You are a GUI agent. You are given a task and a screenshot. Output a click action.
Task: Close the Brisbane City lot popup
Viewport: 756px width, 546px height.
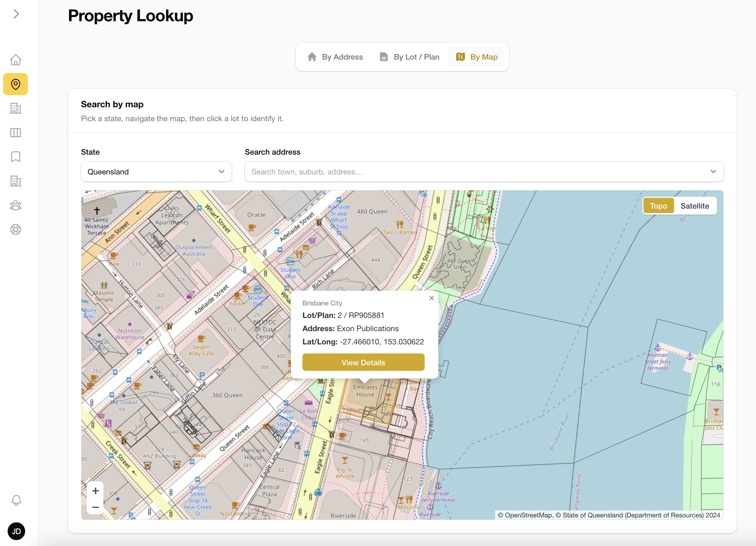(432, 298)
